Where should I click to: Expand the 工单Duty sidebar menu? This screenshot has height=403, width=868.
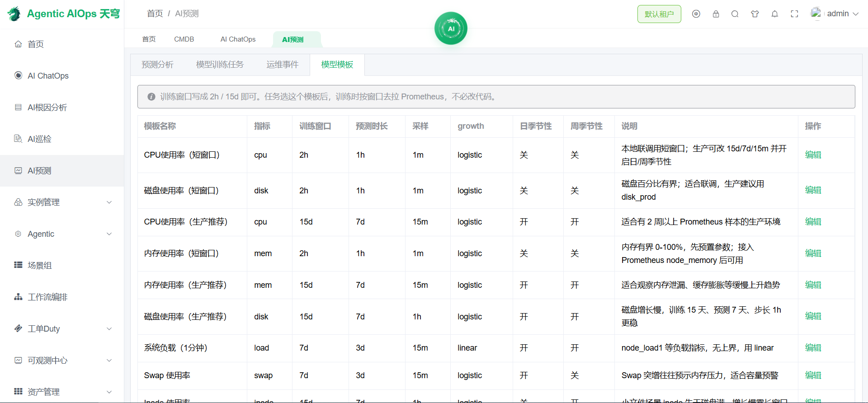[62, 329]
